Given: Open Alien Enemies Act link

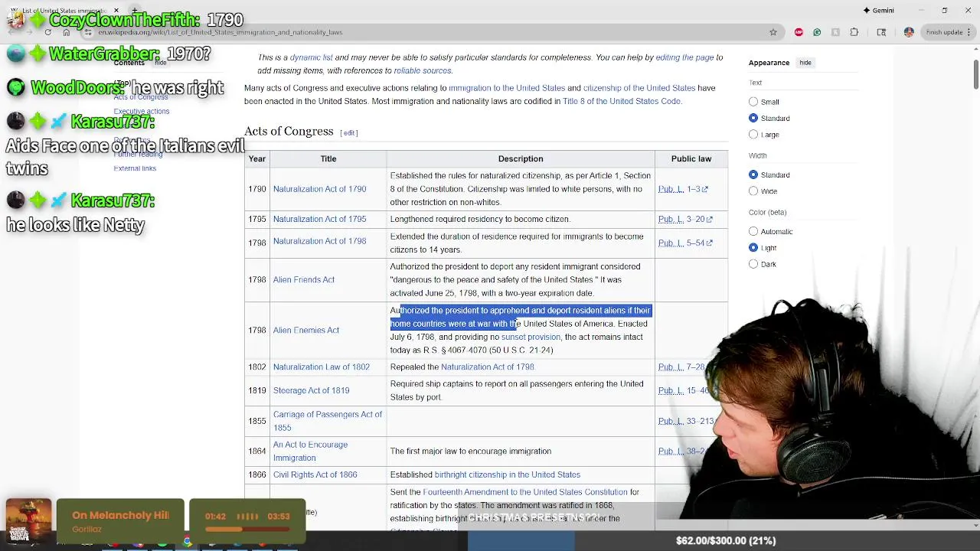Looking at the screenshot, I should click(x=306, y=330).
